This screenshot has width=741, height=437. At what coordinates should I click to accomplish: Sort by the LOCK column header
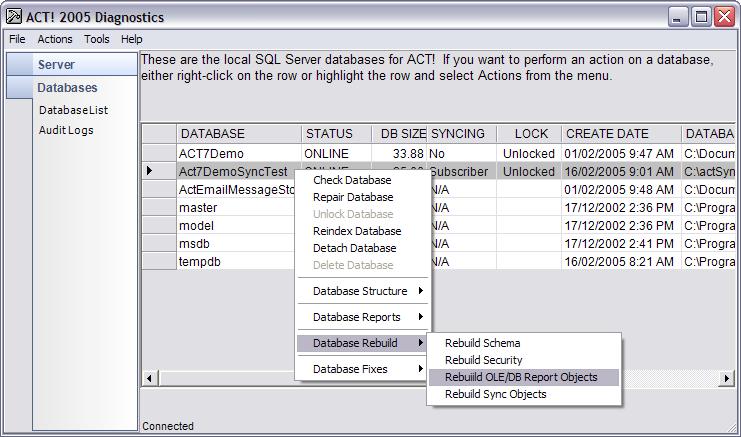(529, 134)
